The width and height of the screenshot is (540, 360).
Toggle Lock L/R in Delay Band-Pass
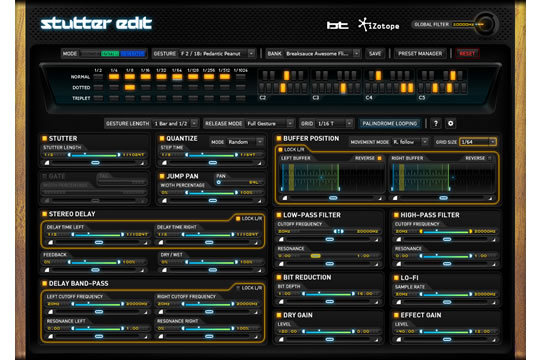tap(238, 288)
